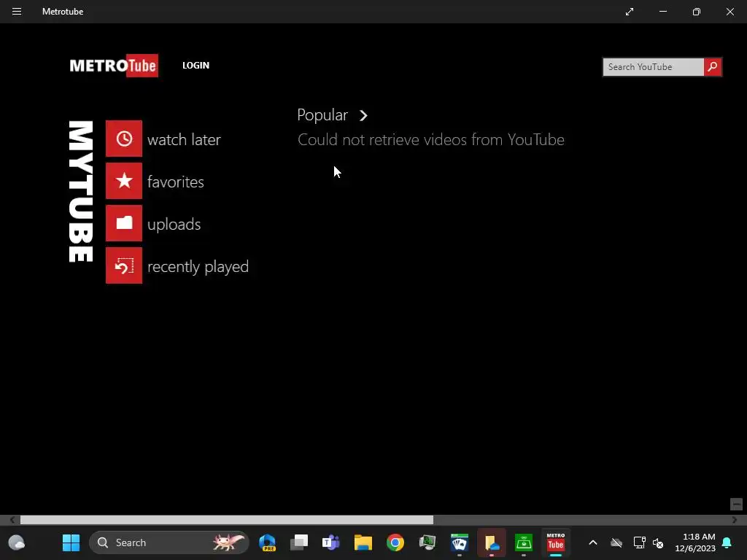Open the hamburger menu in title bar
The width and height of the screenshot is (747, 560).
pos(17,12)
